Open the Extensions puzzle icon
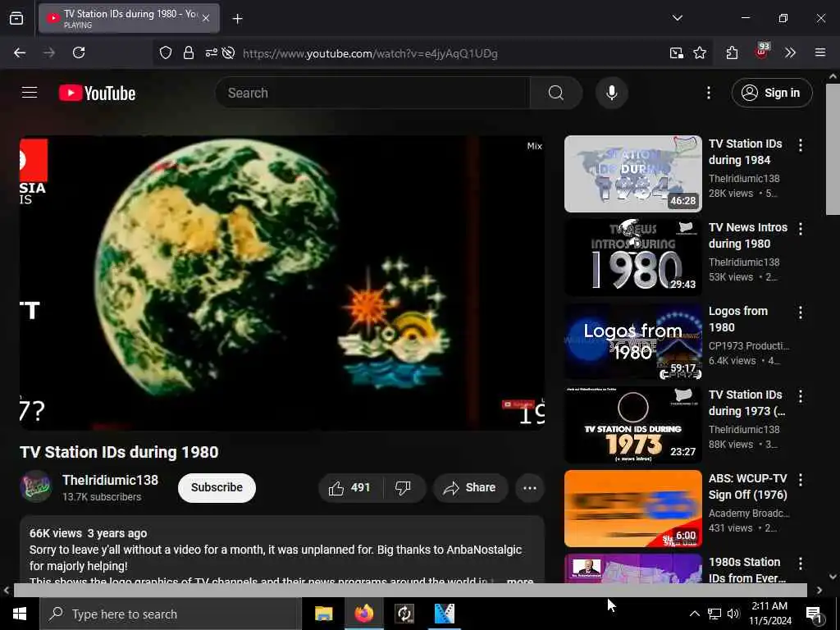Viewport: 840px width, 630px height. coord(732,52)
